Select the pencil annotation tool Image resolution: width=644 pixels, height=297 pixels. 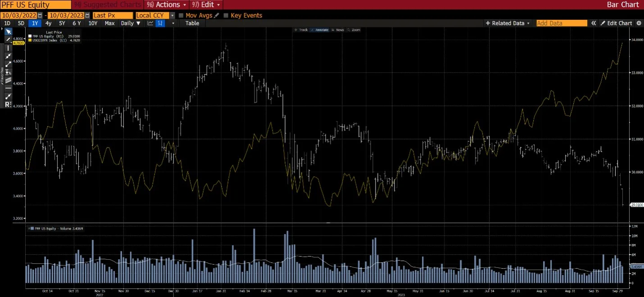click(x=8, y=40)
